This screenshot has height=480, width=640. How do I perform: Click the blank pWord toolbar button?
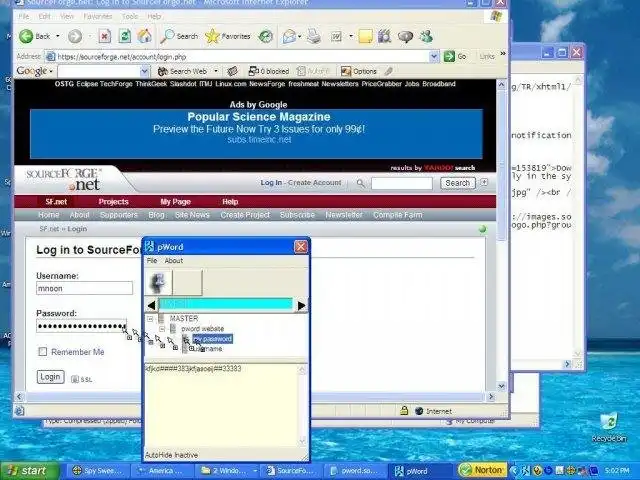click(x=187, y=282)
